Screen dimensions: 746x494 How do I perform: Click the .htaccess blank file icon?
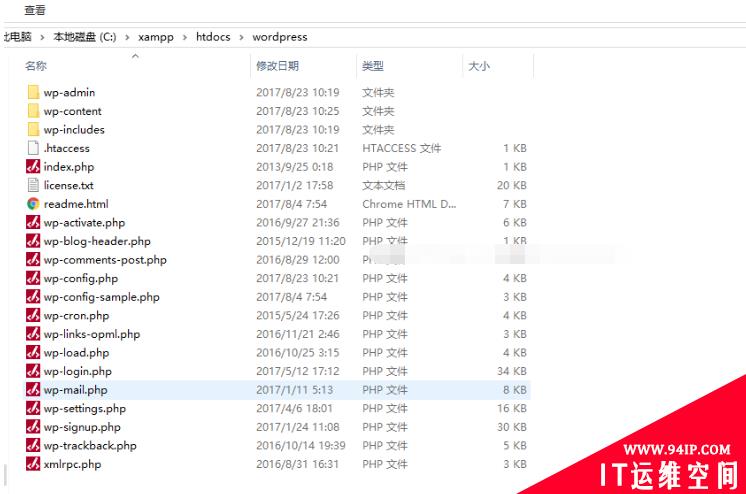(x=33, y=148)
